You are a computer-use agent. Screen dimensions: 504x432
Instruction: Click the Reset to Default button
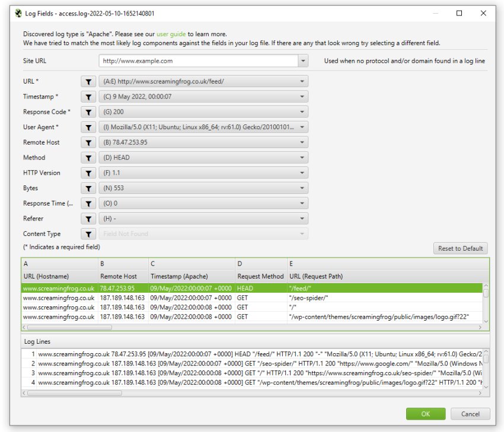pyautogui.click(x=461, y=248)
